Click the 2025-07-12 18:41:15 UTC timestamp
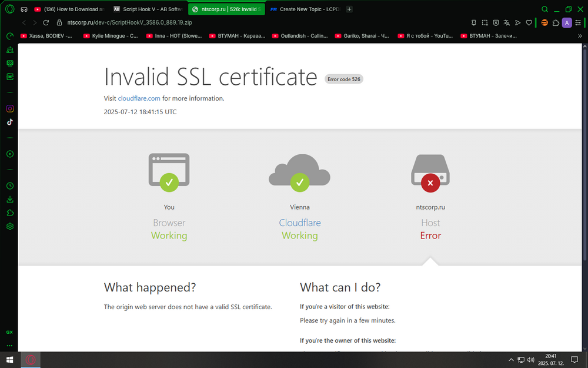The height and width of the screenshot is (368, 588). coord(141,112)
